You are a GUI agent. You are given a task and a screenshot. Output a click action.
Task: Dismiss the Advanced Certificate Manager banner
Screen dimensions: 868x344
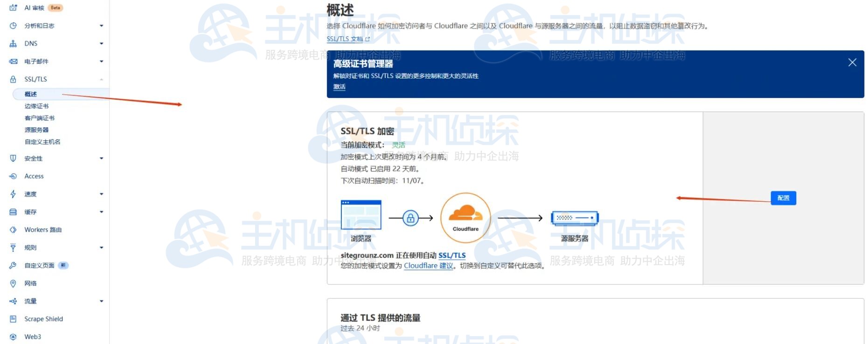pos(852,63)
